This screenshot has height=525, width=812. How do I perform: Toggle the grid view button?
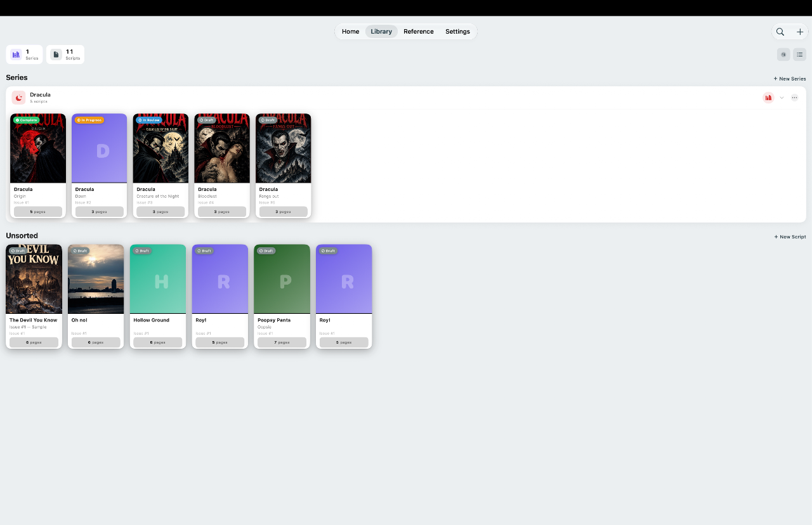coord(783,55)
